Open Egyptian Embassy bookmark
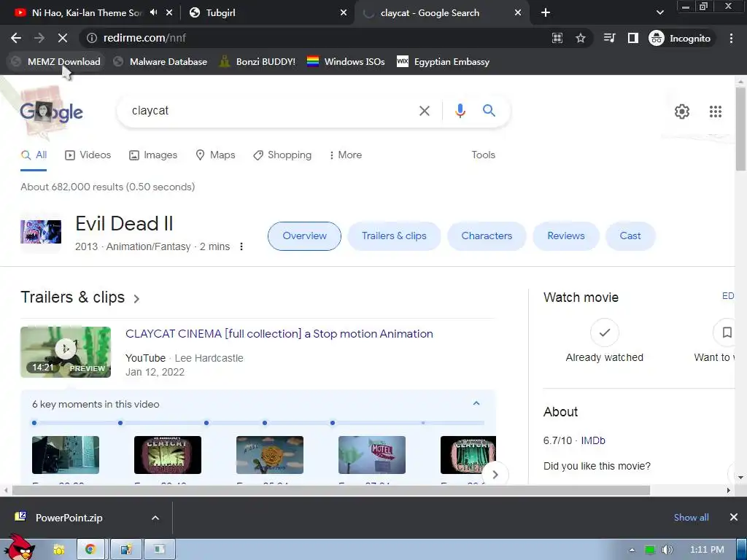Viewport: 747px width, 560px height. (443, 62)
